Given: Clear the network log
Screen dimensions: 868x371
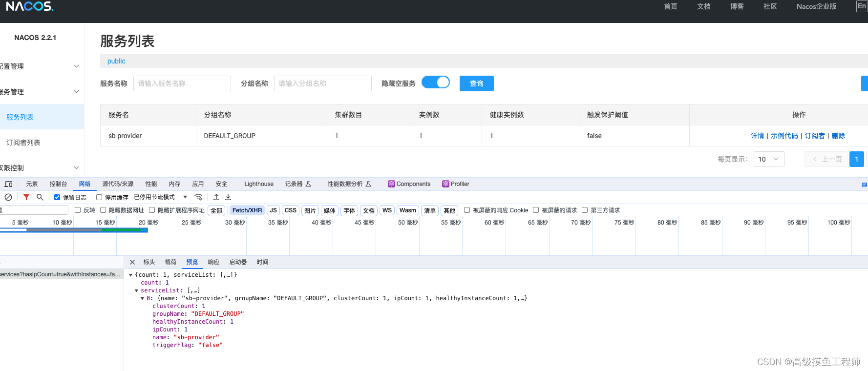Looking at the screenshot, I should coord(8,197).
